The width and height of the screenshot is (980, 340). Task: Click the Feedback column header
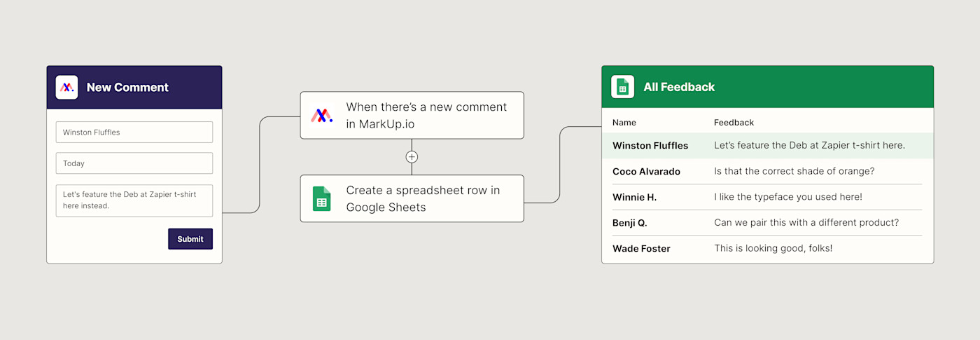click(x=734, y=123)
